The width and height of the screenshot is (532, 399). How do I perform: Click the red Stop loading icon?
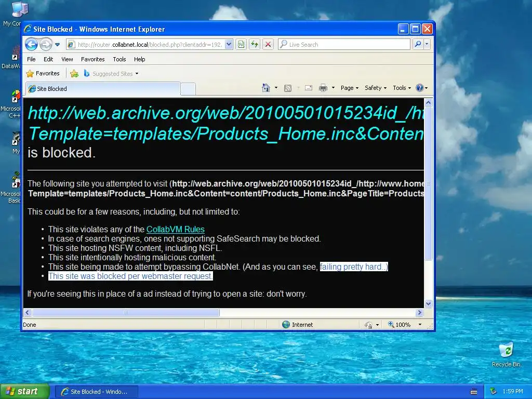[x=268, y=45]
